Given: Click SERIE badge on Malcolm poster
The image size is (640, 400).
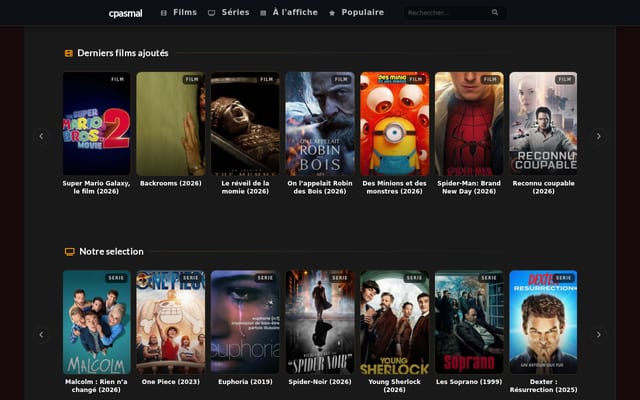Looking at the screenshot, I should [116, 278].
